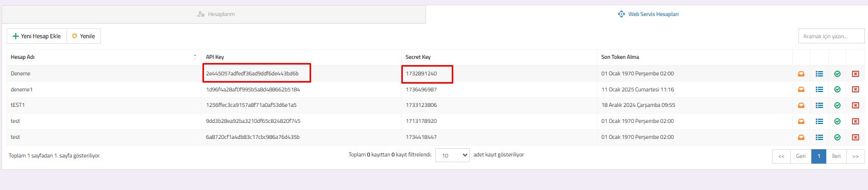Click red X icon in tEST1 row

coord(855,105)
